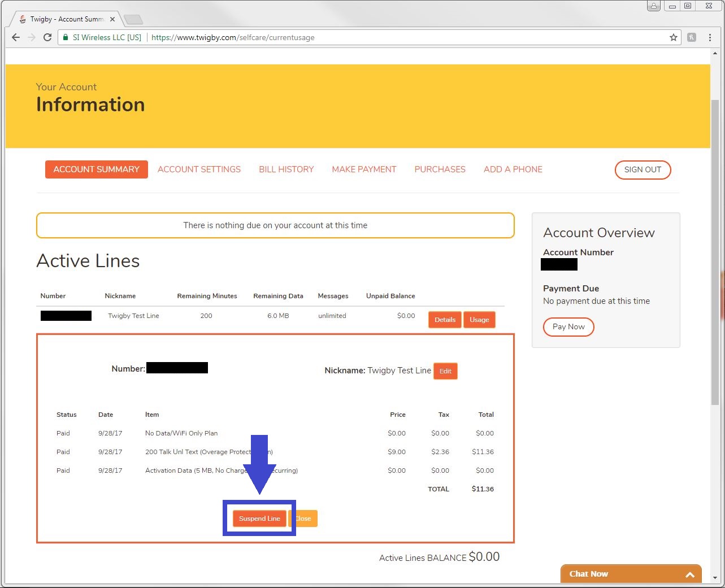Viewport: 725px width, 588px height.
Task: Open a new browser tab
Action: pyautogui.click(x=133, y=20)
